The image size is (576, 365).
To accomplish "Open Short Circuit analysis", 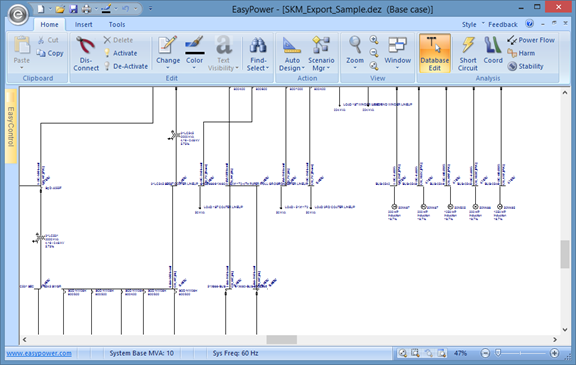I will pos(468,53).
